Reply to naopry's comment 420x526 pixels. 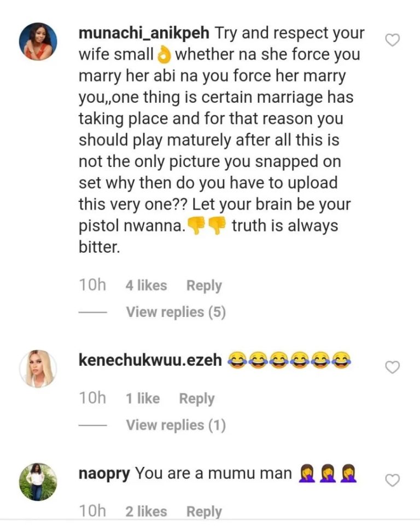click(204, 512)
